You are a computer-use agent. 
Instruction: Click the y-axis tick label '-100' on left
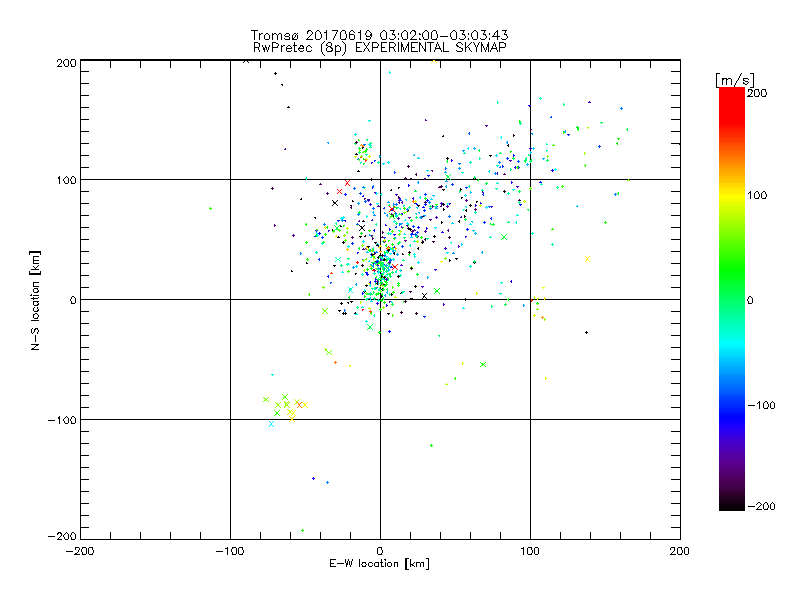(62, 420)
